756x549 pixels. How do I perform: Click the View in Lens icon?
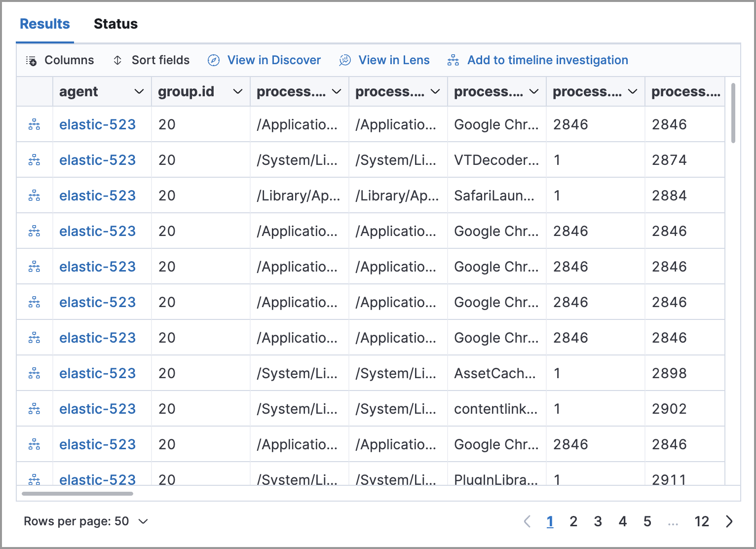click(x=345, y=60)
